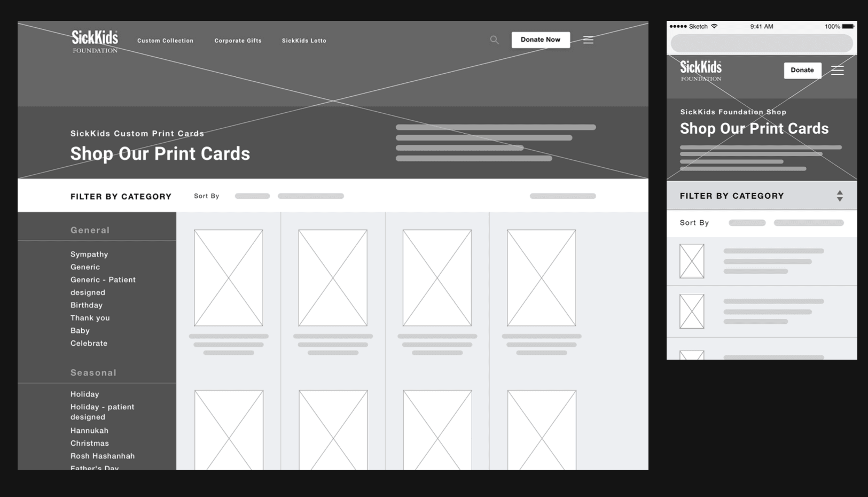Viewport: 868px width, 497px height.
Task: Click the mobile browser address bar
Action: (762, 43)
